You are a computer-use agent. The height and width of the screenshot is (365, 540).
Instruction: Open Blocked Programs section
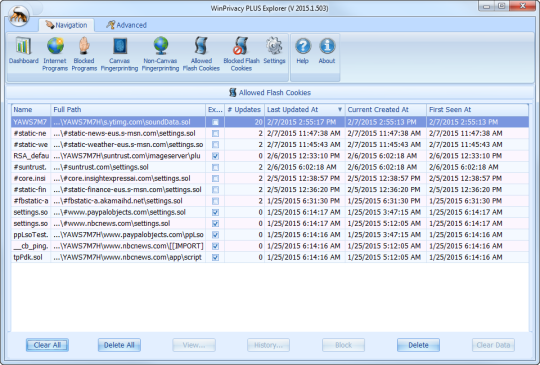pos(84,54)
